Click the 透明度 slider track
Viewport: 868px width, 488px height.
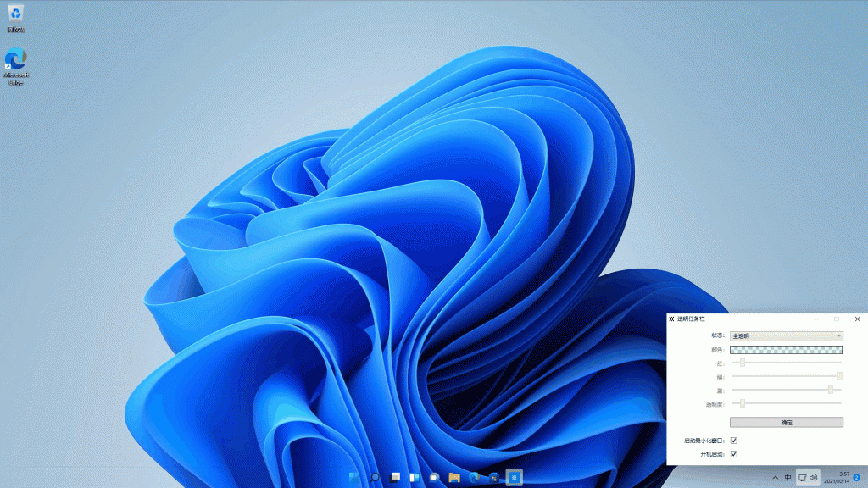pyautogui.click(x=787, y=403)
